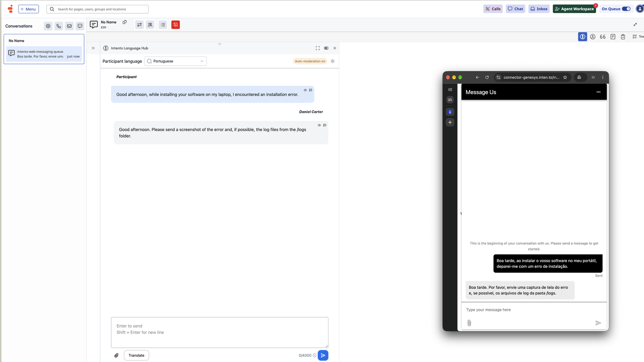Open the Menu dropdown
Screen dimensions: 644x362
[x=29, y=9]
